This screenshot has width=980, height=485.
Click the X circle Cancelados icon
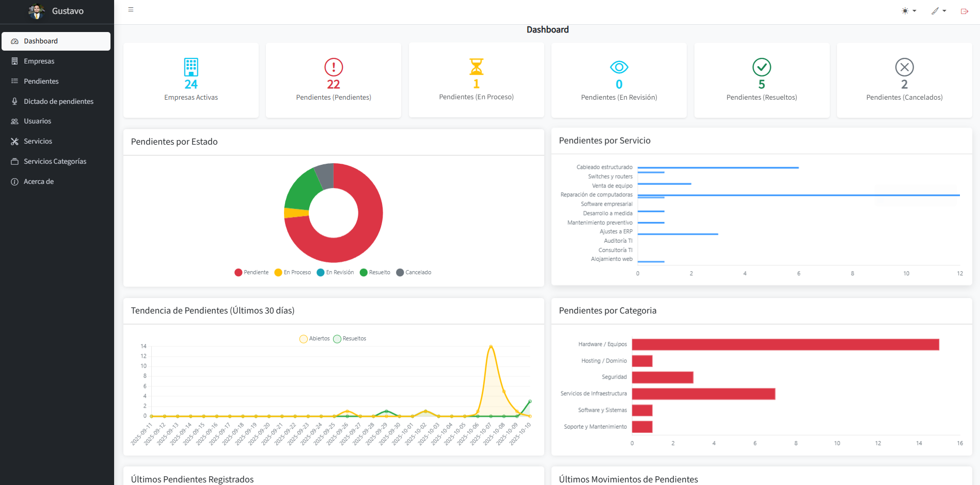(904, 67)
